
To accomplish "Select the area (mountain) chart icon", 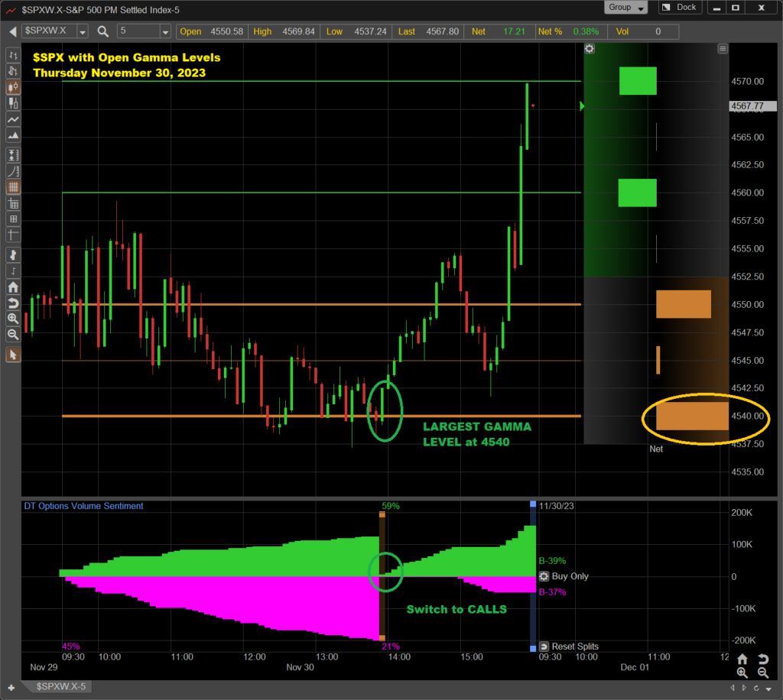I will (13, 136).
